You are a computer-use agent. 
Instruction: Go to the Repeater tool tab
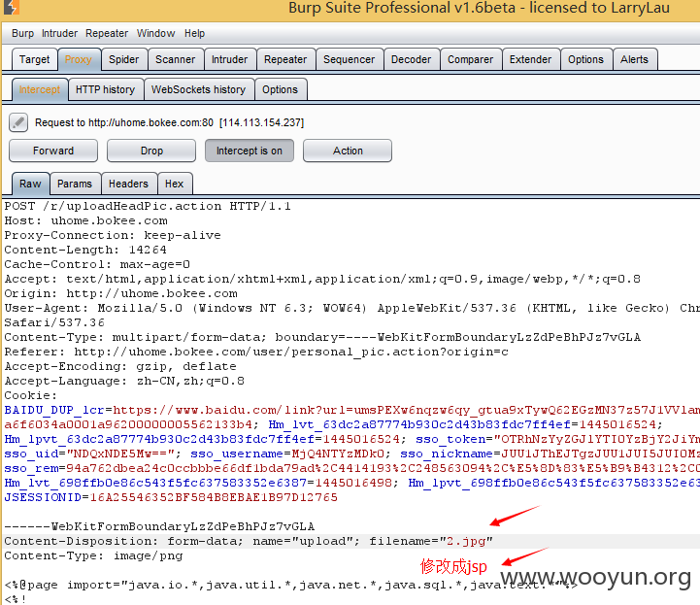pos(285,59)
